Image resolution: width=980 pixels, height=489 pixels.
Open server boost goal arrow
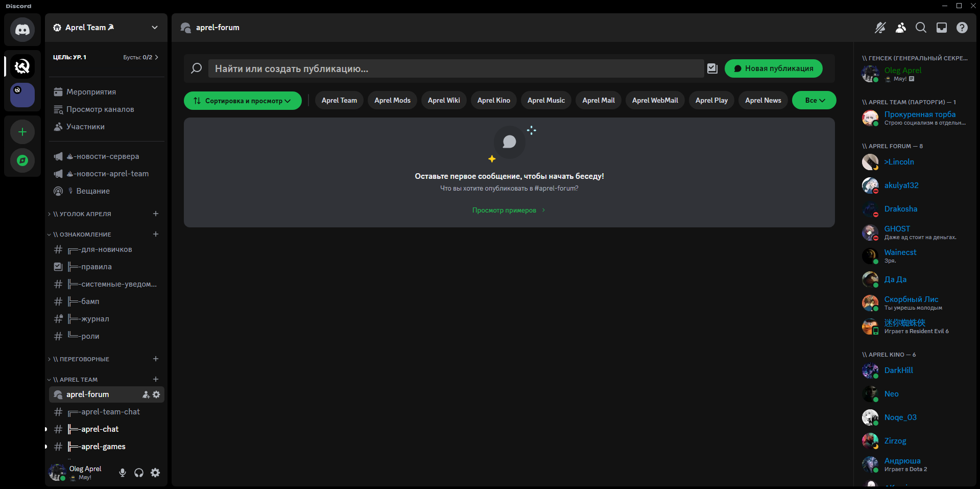tap(156, 57)
